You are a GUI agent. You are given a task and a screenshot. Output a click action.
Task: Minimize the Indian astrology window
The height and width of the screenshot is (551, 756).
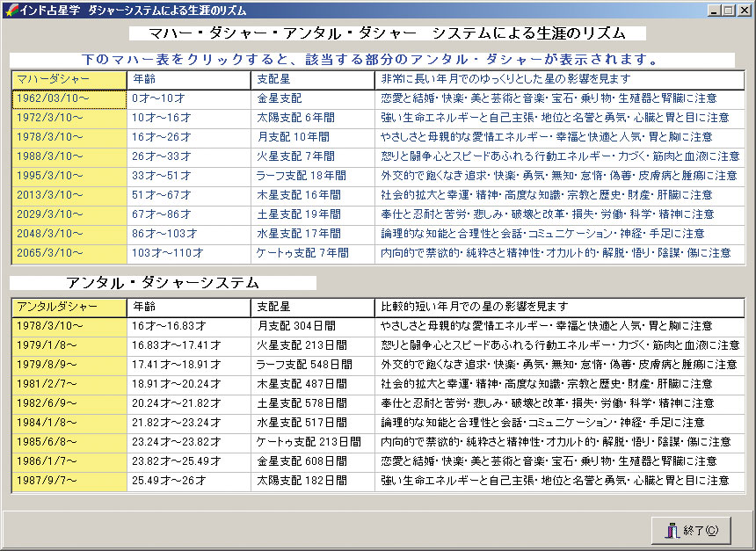tap(716, 11)
